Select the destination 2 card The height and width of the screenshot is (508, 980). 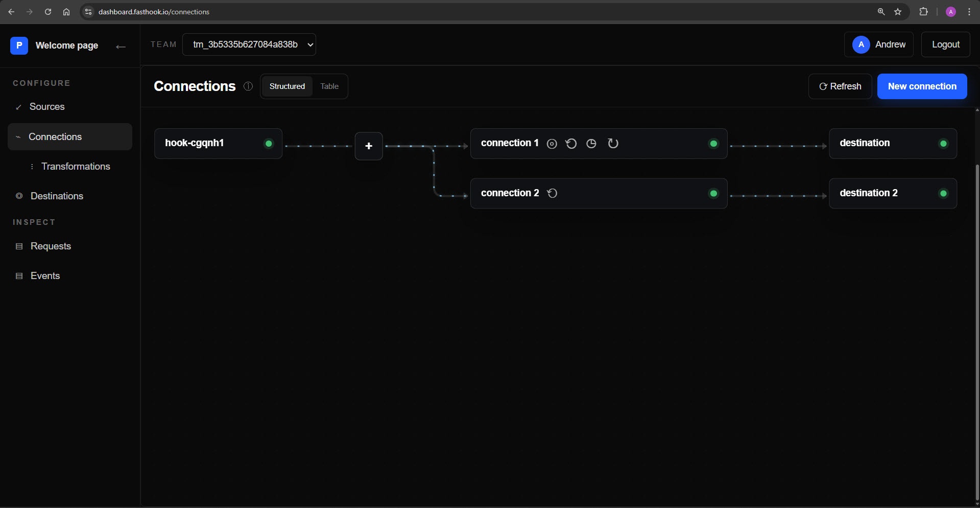pos(893,193)
